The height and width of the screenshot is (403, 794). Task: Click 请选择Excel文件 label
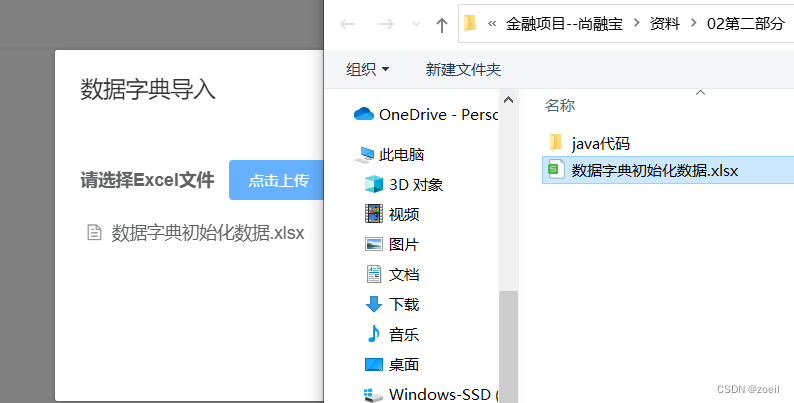[x=147, y=180]
